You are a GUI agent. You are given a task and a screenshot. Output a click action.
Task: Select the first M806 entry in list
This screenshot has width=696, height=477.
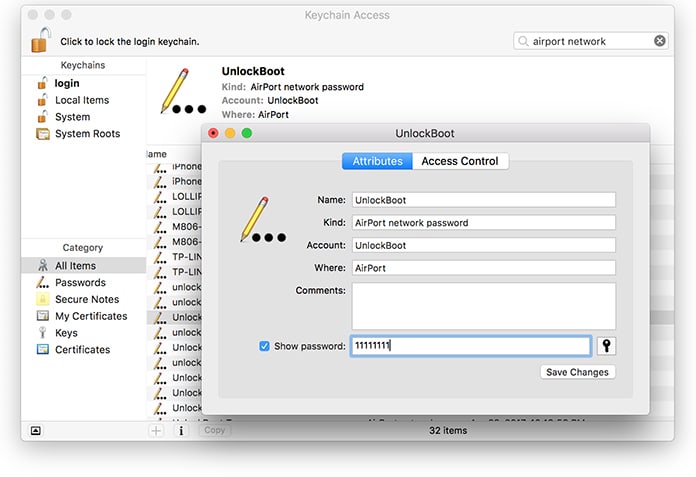(174, 227)
